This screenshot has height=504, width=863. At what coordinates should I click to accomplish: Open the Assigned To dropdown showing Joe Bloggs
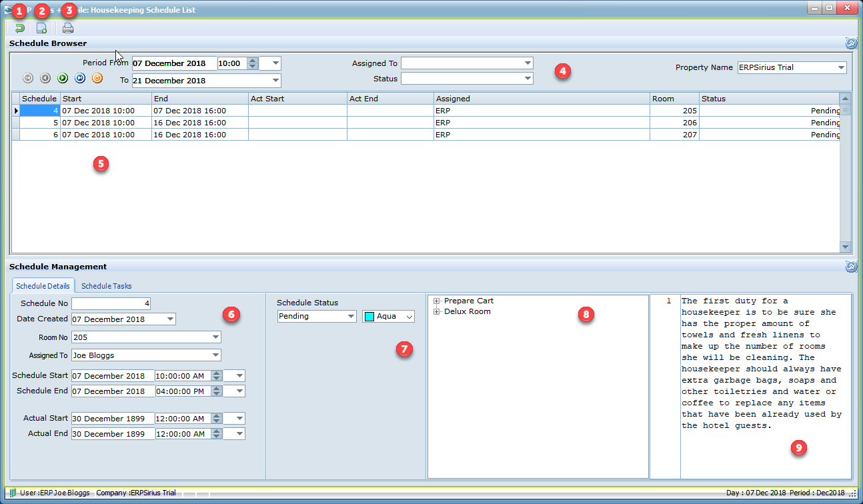point(215,355)
